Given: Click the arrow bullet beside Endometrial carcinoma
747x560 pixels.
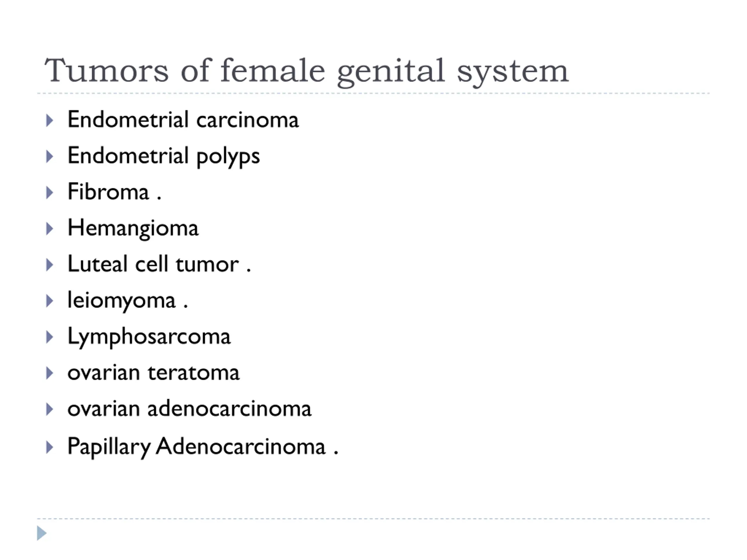Looking at the screenshot, I should [x=50, y=120].
